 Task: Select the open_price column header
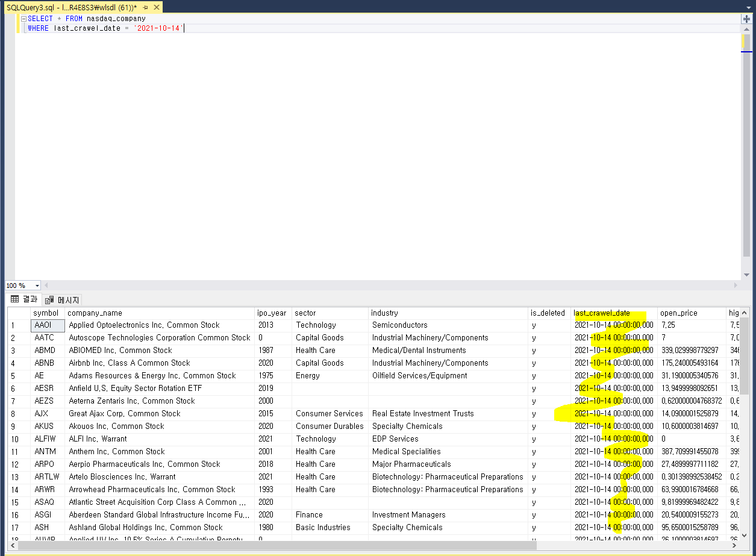692,313
